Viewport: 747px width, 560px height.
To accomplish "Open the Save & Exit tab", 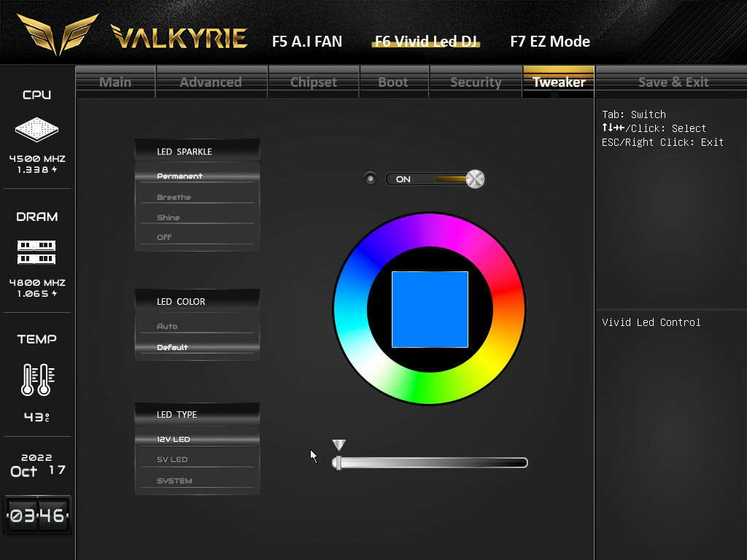I will [x=673, y=82].
